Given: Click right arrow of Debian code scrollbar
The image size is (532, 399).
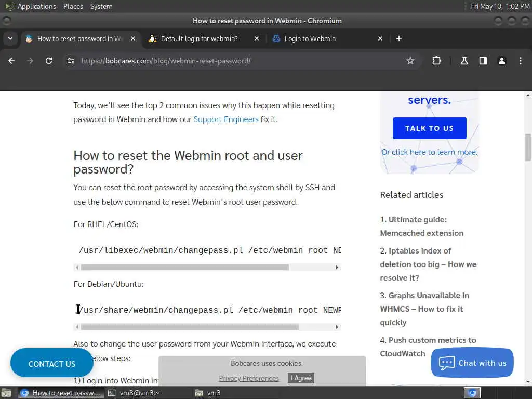Looking at the screenshot, I should point(337,327).
